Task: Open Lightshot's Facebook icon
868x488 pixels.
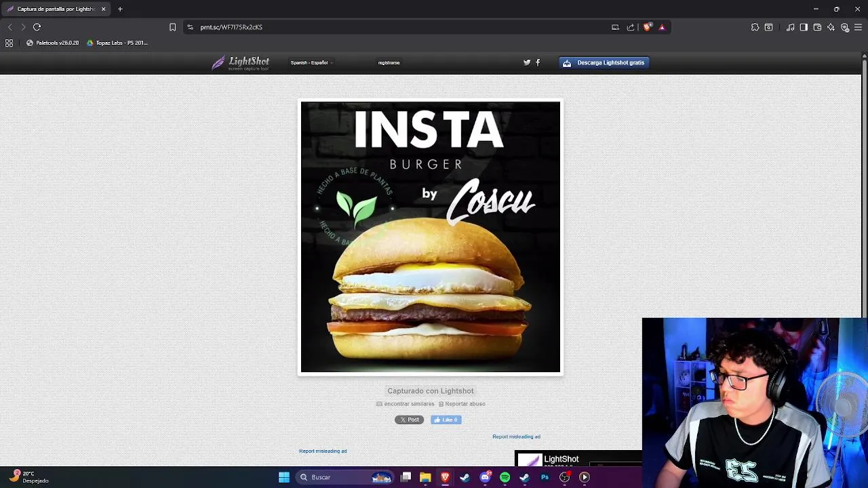Action: pos(538,62)
